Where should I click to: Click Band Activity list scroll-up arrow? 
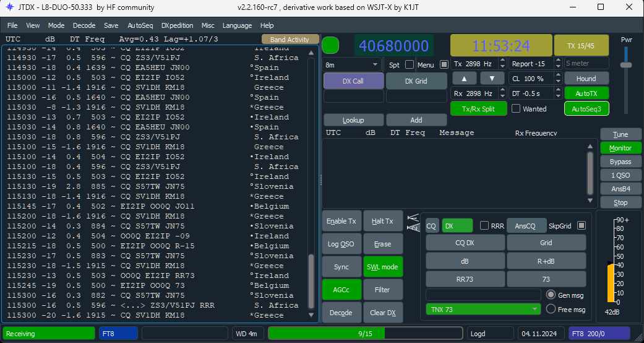click(311, 53)
